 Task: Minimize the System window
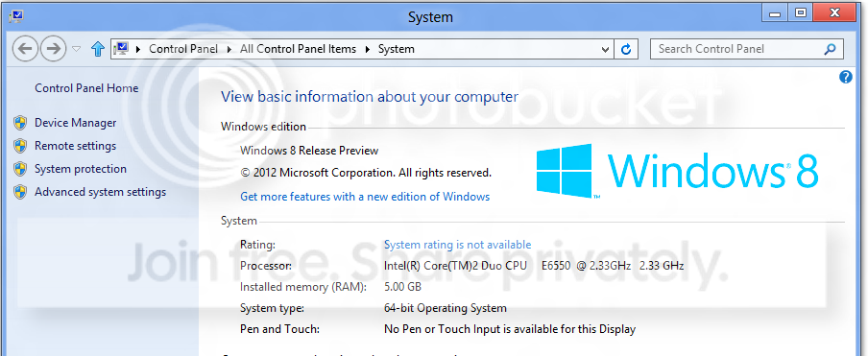click(775, 13)
